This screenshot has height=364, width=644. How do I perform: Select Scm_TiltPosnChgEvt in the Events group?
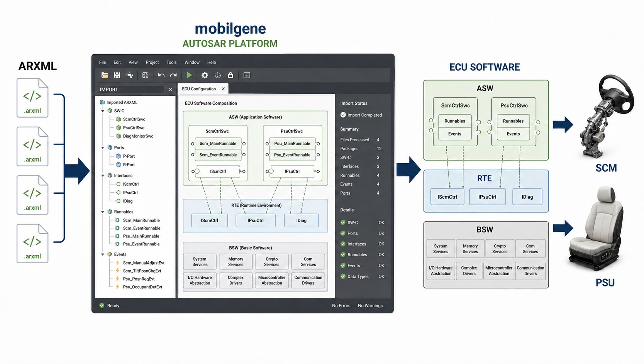142,271
